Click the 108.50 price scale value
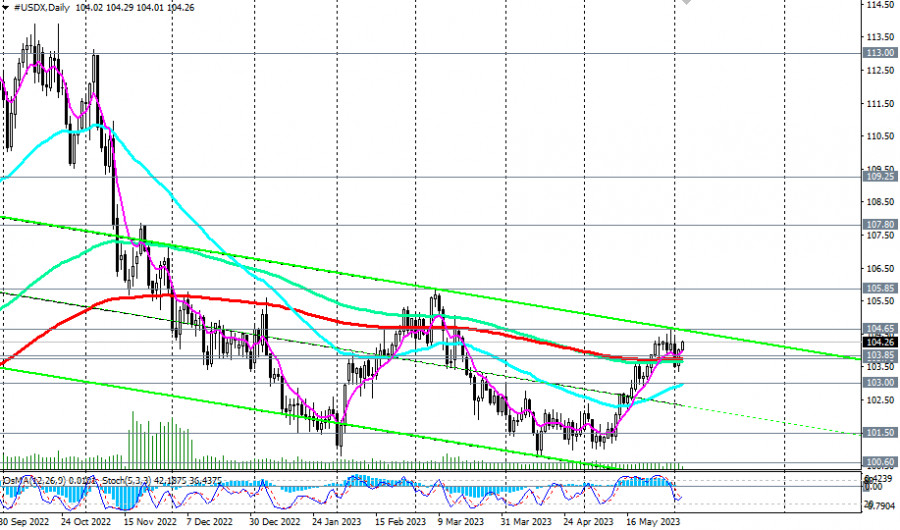Viewport: 900px width, 530px height. [880, 202]
